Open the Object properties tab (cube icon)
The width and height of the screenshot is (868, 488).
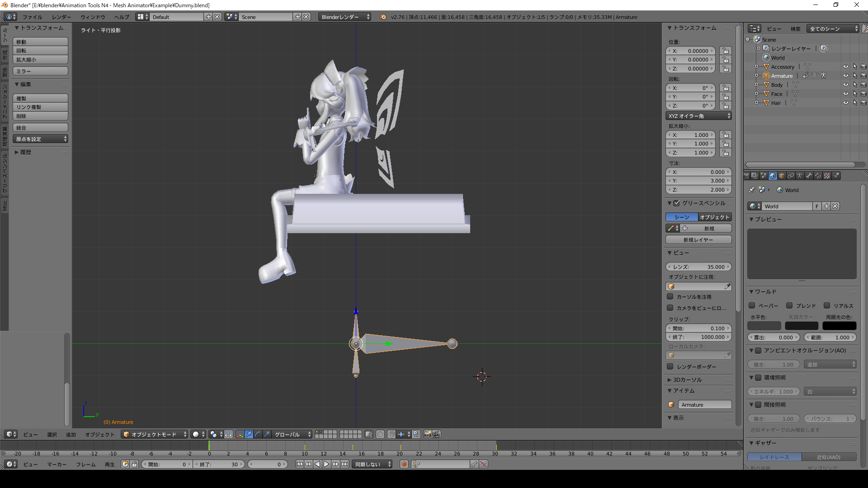782,176
